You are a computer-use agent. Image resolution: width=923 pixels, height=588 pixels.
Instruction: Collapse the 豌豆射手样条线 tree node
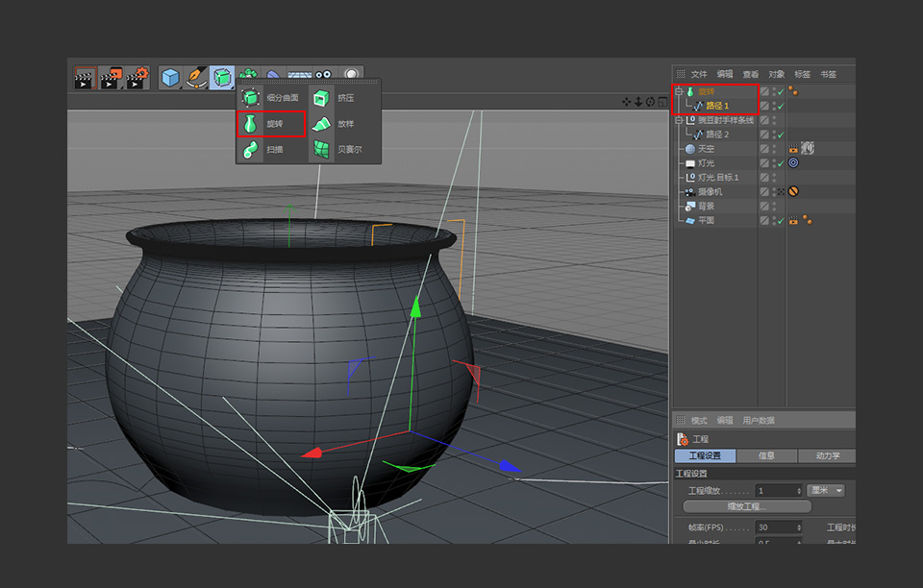click(x=679, y=121)
